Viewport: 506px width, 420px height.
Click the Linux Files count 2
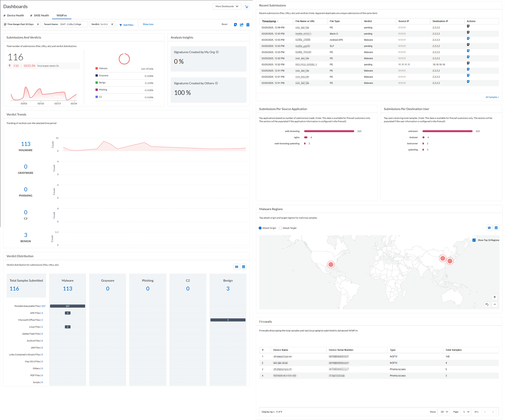tap(42, 327)
